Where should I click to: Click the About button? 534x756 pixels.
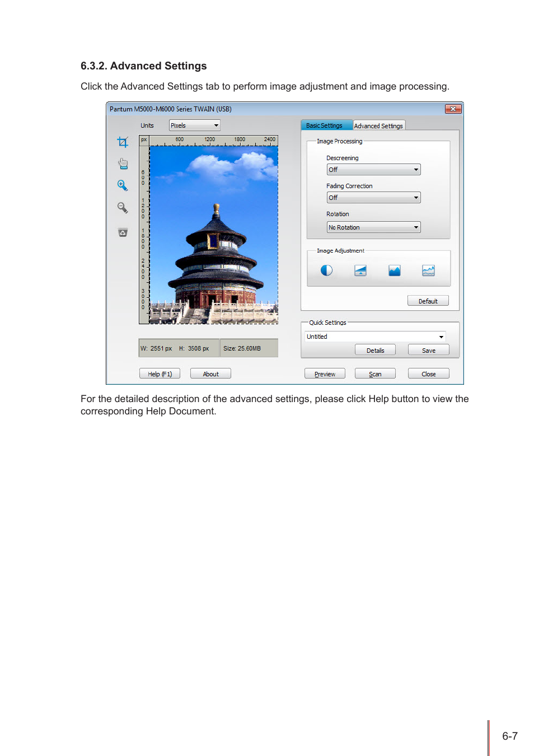click(x=210, y=374)
